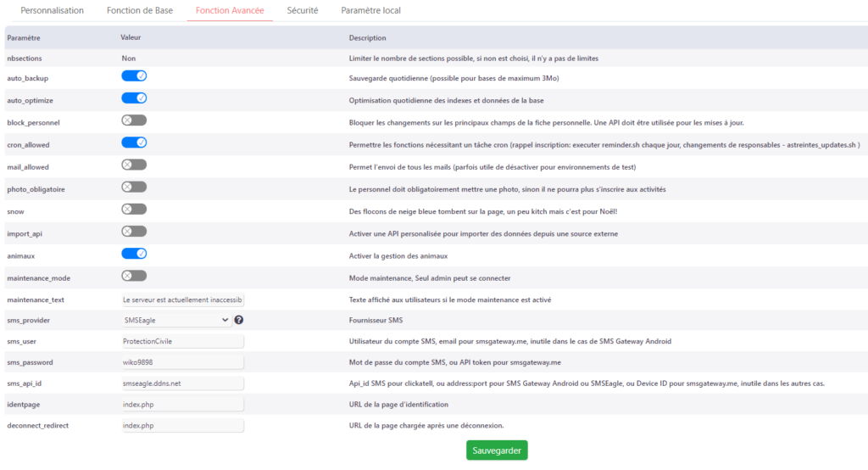
Task: Click the 'Mode maintenance, Seul admin' description
Action: pos(430,278)
